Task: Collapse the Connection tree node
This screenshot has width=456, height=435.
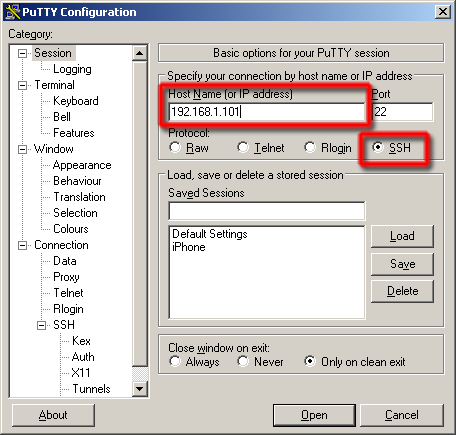Action: click(22, 246)
